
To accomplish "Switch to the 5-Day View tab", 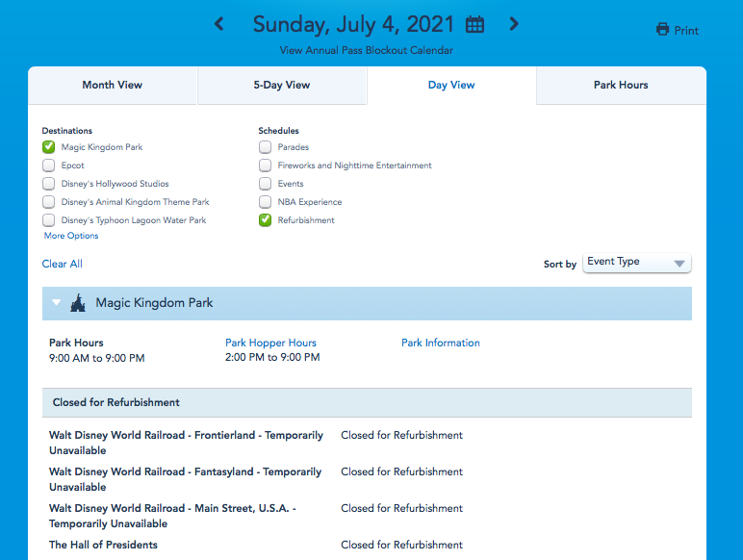I will click(282, 85).
